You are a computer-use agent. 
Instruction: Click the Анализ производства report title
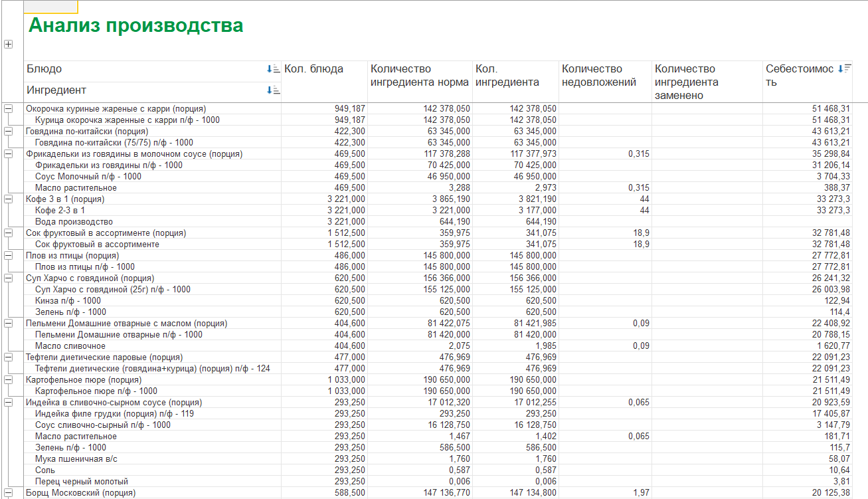click(135, 26)
